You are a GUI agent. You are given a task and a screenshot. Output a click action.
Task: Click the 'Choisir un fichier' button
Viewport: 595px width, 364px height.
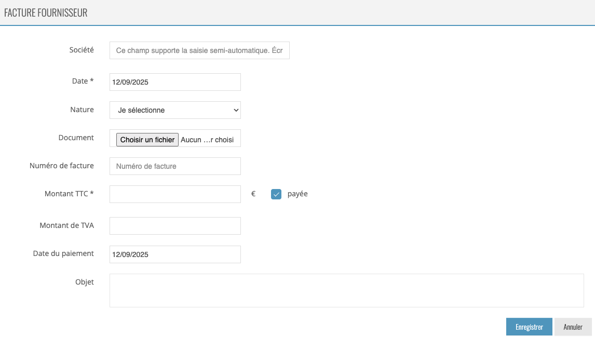coord(147,140)
